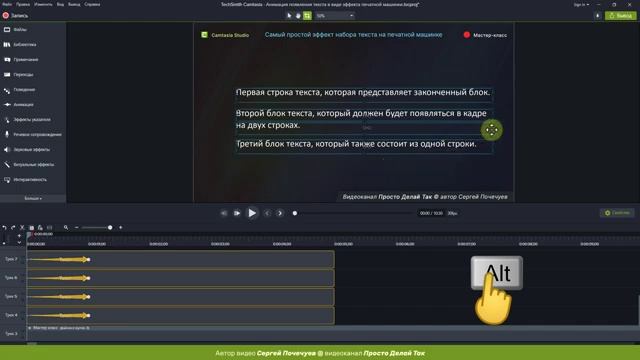Open the Справка menu
Image resolution: width=640 pixels, height=360 pixels.
tap(92, 4)
